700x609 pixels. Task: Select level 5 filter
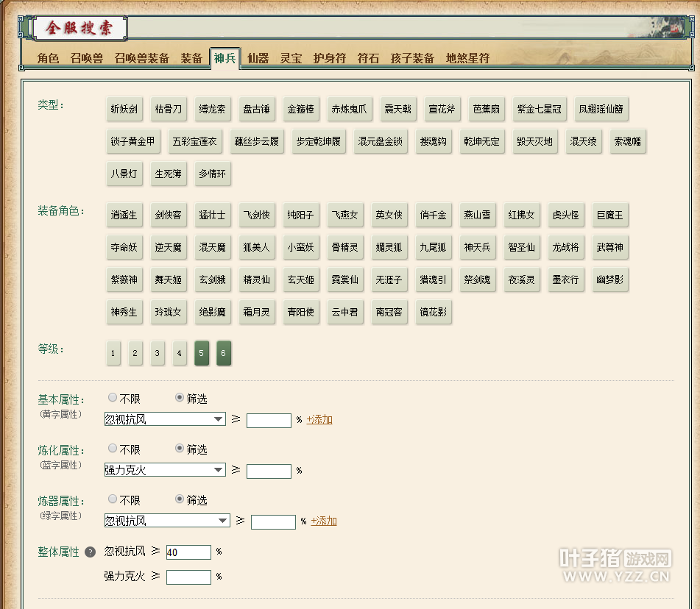click(x=202, y=353)
